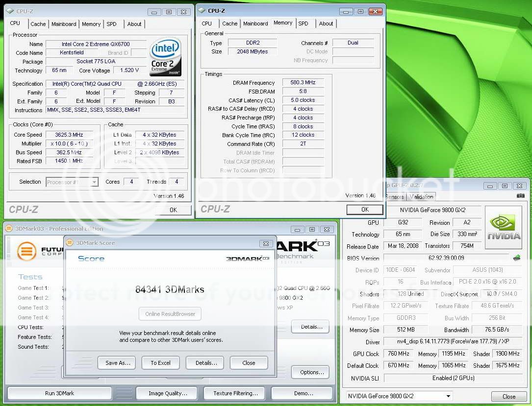Viewport: 532px width, 406px height.
Task: Open the processor Selection dropdown in CPU-Z
Action: pos(72,182)
